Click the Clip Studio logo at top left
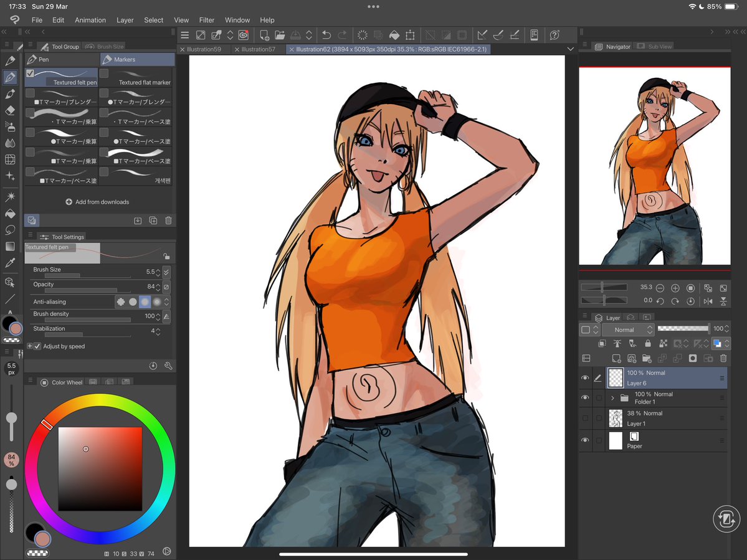This screenshot has height=560, width=747. click(15, 19)
